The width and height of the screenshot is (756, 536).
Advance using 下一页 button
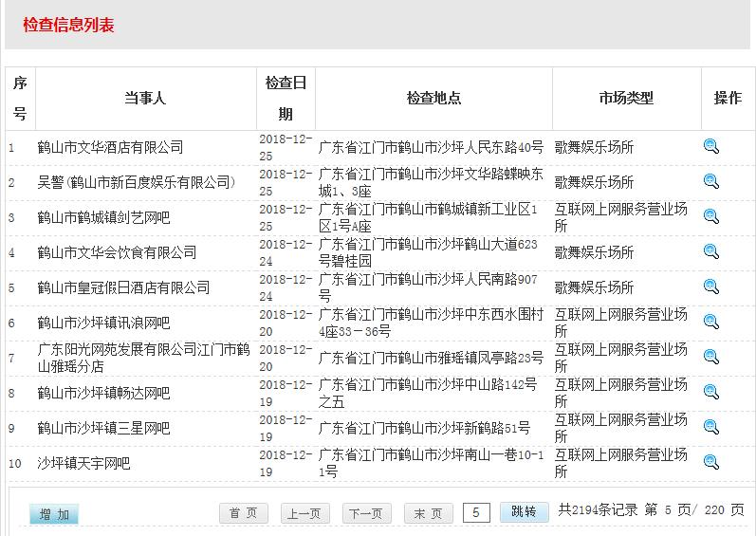tap(366, 513)
